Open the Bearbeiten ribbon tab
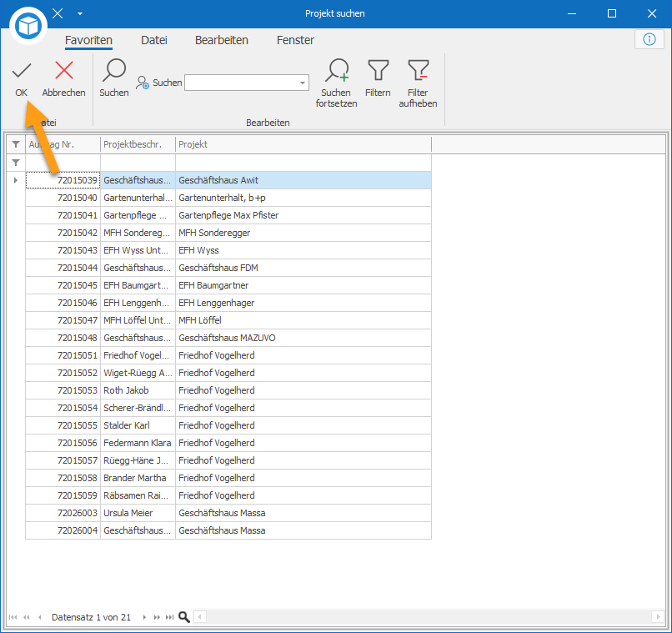The width and height of the screenshot is (672, 633). 222,40
